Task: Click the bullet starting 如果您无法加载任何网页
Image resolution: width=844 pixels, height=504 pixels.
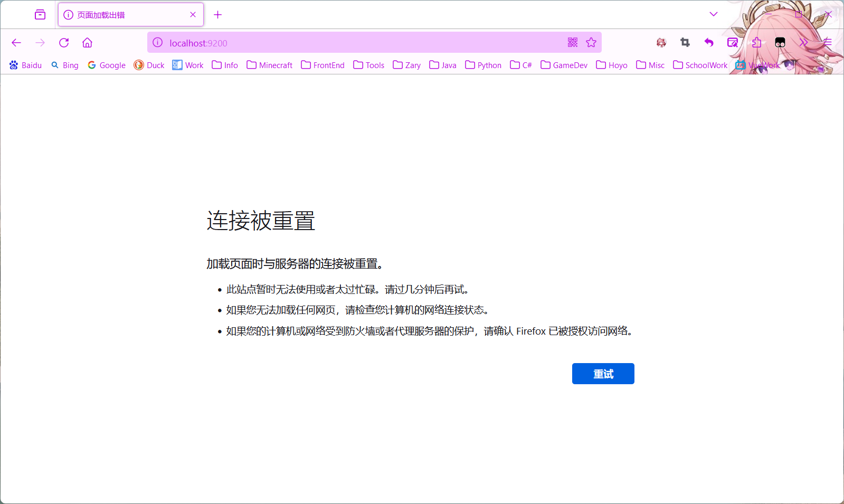Action: tap(358, 310)
